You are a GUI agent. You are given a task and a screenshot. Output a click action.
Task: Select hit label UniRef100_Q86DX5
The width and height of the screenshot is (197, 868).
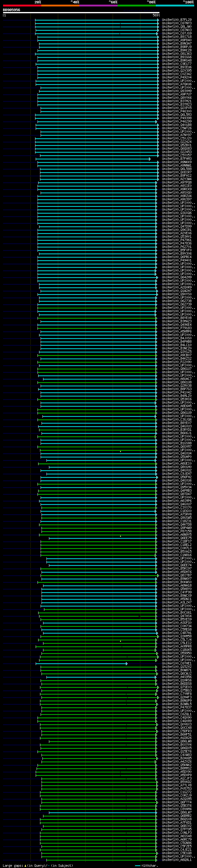[x=177, y=748]
